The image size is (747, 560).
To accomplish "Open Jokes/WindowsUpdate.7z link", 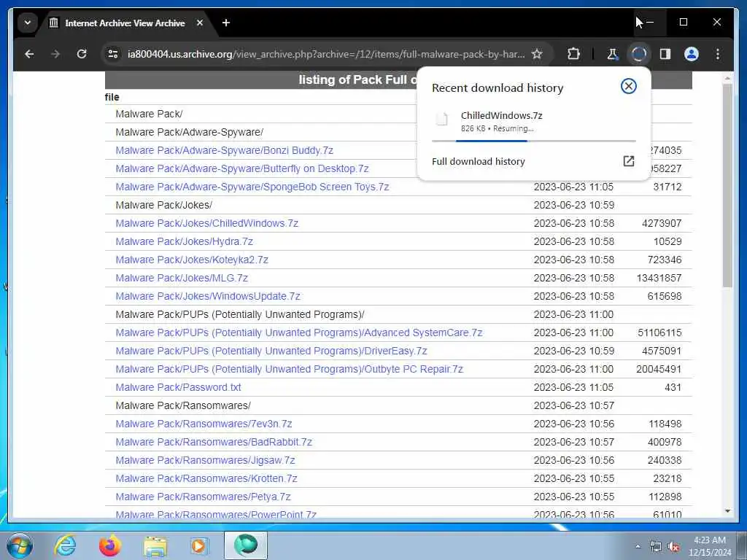I will click(208, 296).
